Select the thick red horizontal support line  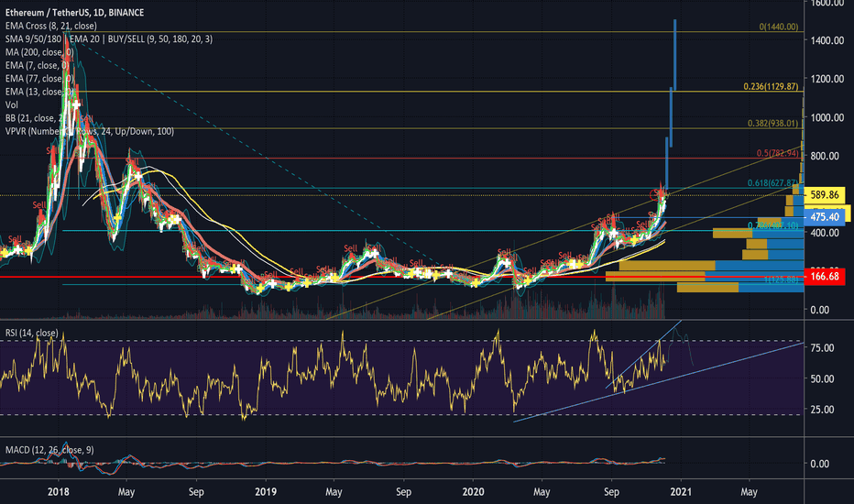click(x=402, y=277)
